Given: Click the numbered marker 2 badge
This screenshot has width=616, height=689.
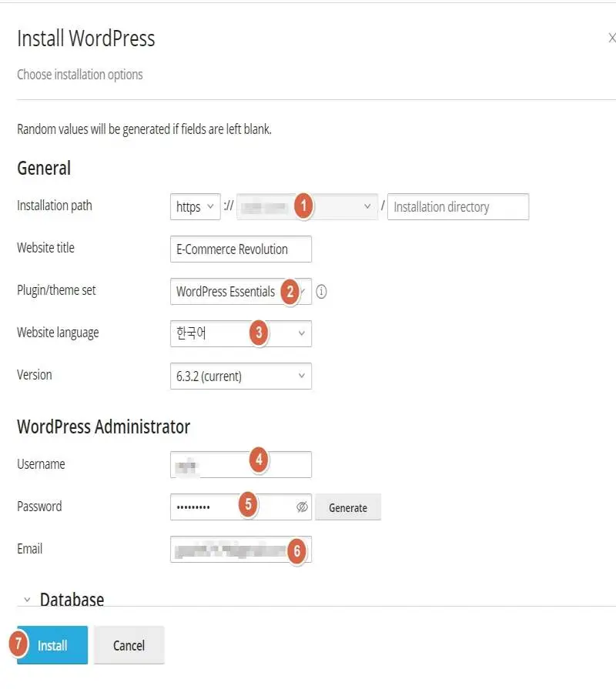Looking at the screenshot, I should (290, 292).
